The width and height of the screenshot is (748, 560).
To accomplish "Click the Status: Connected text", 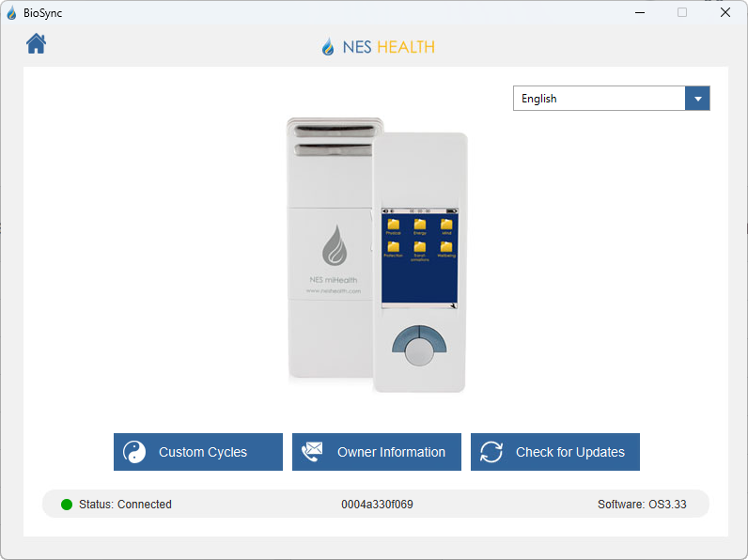I will (125, 505).
